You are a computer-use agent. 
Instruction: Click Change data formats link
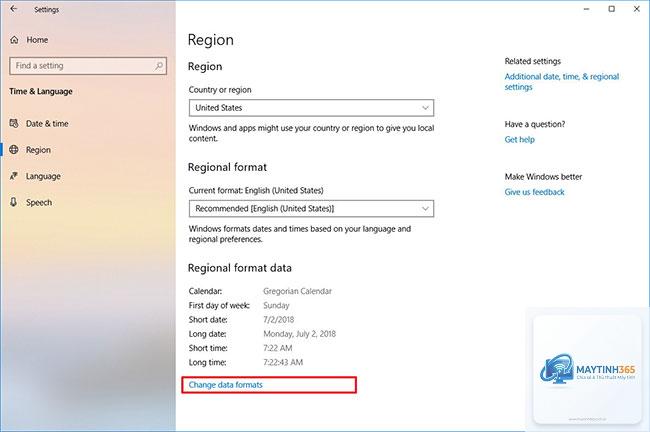[226, 385]
